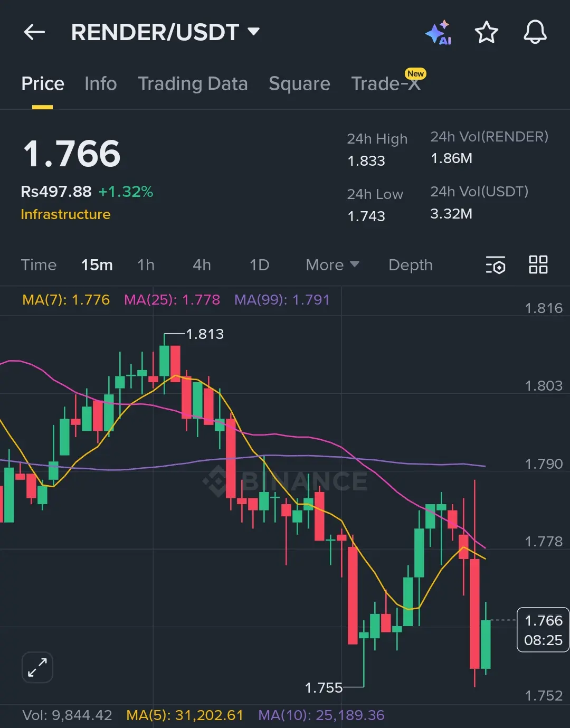Select the 15m timeframe

pyautogui.click(x=97, y=265)
